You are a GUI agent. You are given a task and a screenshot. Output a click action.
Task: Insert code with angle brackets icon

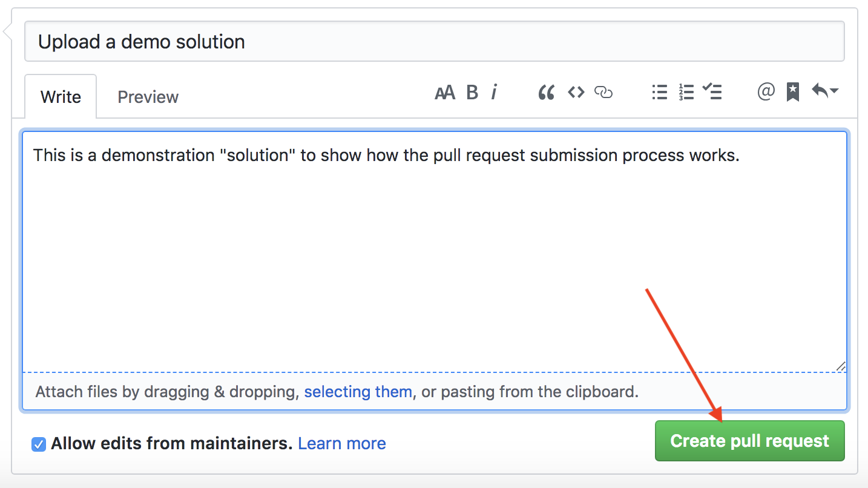[576, 92]
